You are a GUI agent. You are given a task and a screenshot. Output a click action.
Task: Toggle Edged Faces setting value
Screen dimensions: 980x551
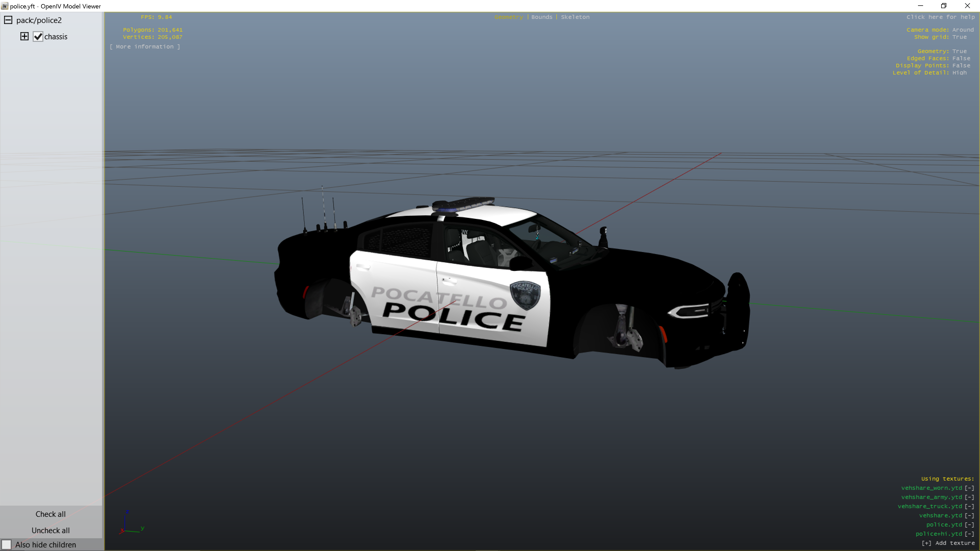(961, 58)
